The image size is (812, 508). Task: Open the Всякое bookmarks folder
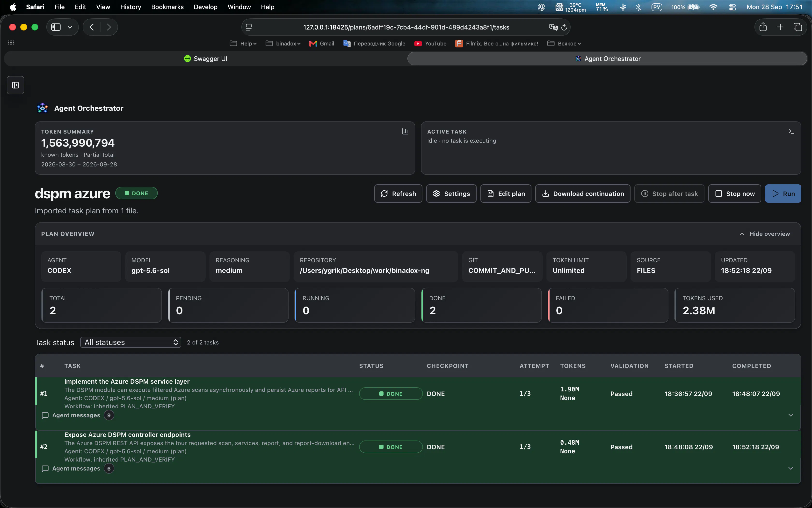tap(564, 43)
